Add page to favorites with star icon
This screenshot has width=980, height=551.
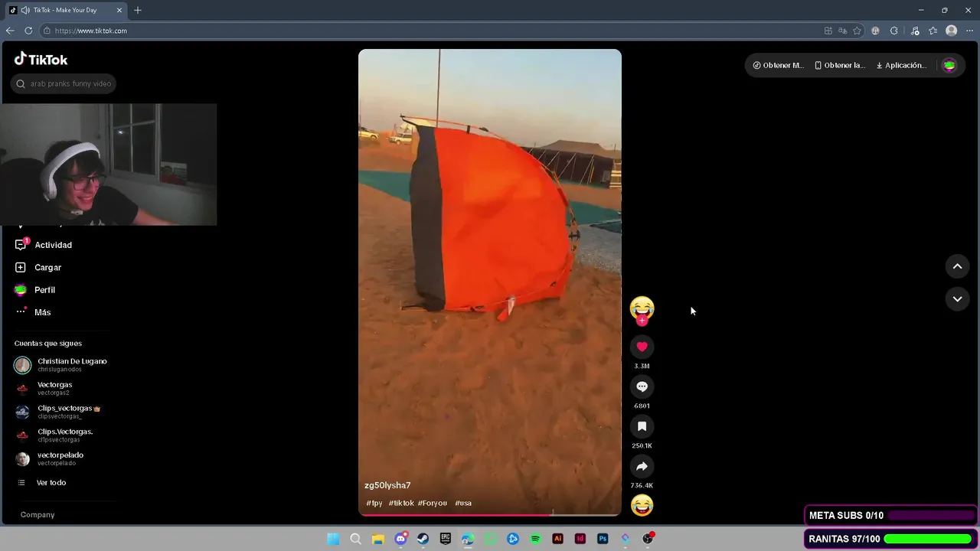(857, 31)
